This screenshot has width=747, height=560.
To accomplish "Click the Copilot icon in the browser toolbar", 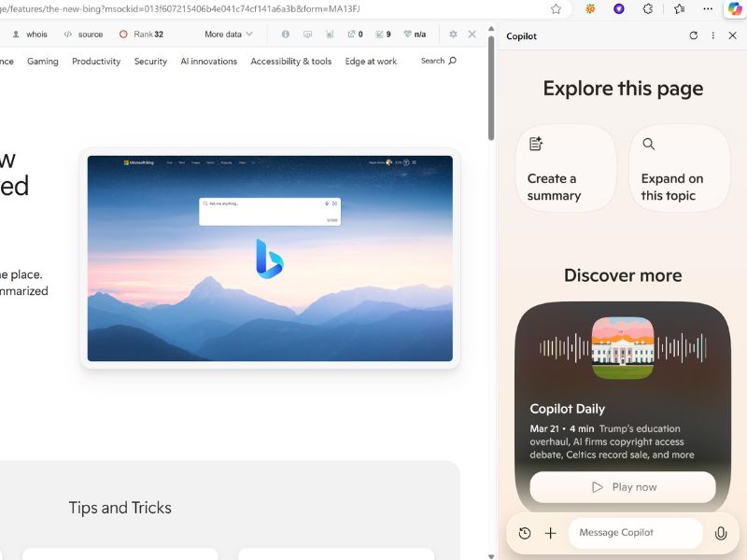I will pyautogui.click(x=737, y=9).
